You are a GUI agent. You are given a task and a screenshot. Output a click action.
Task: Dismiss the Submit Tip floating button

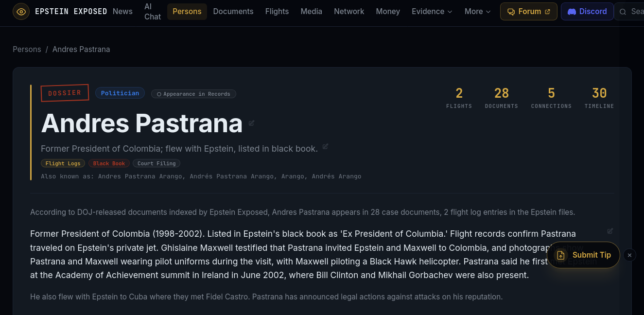(629, 255)
